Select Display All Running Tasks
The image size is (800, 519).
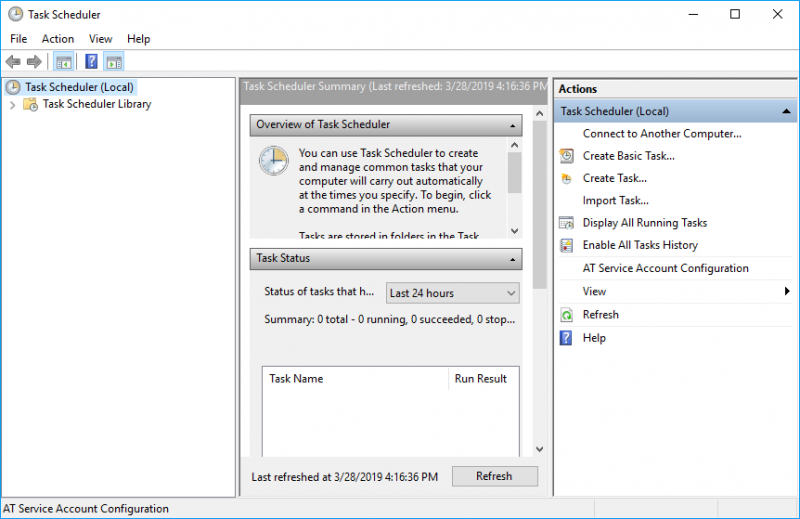(645, 223)
